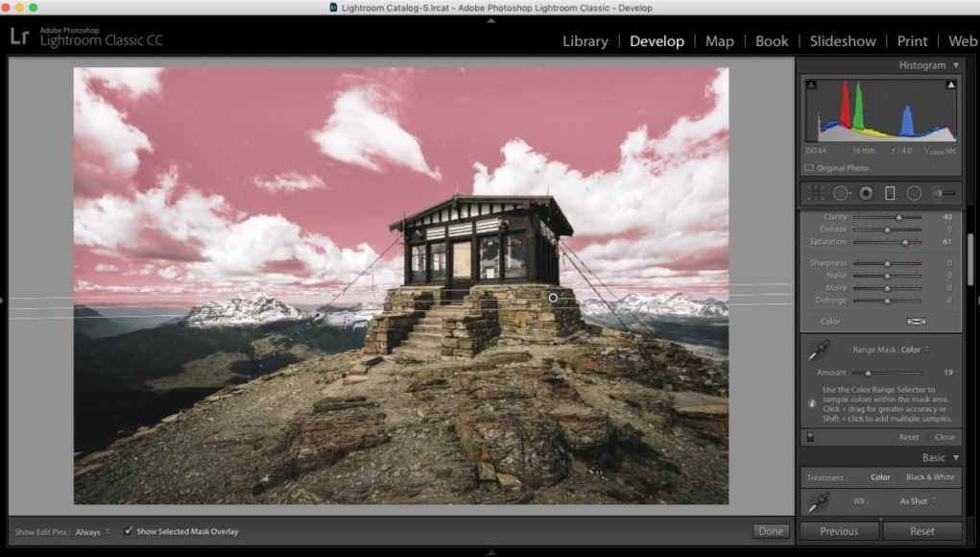Screen dimensions: 980x557
Task: Click the lookout cabin in the photo
Action: click(479, 240)
